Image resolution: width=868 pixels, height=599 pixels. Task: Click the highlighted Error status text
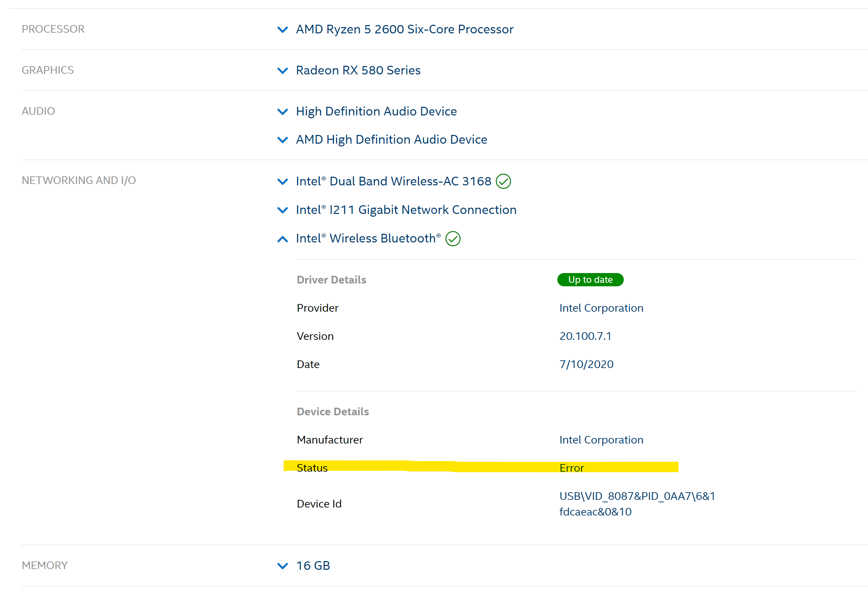[571, 468]
